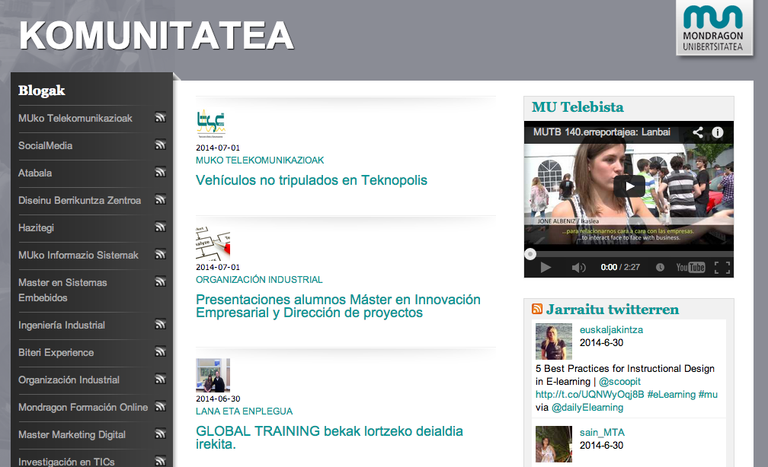The image size is (768, 467).
Task: Select Atabala blog in sidebar
Action: pos(35,173)
